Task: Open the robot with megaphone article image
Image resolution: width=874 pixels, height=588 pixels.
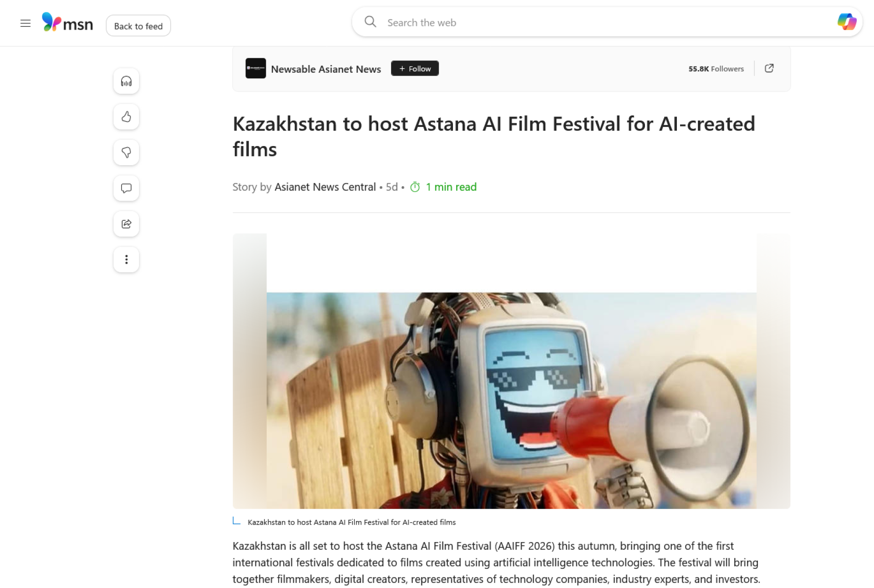Action: [x=511, y=400]
